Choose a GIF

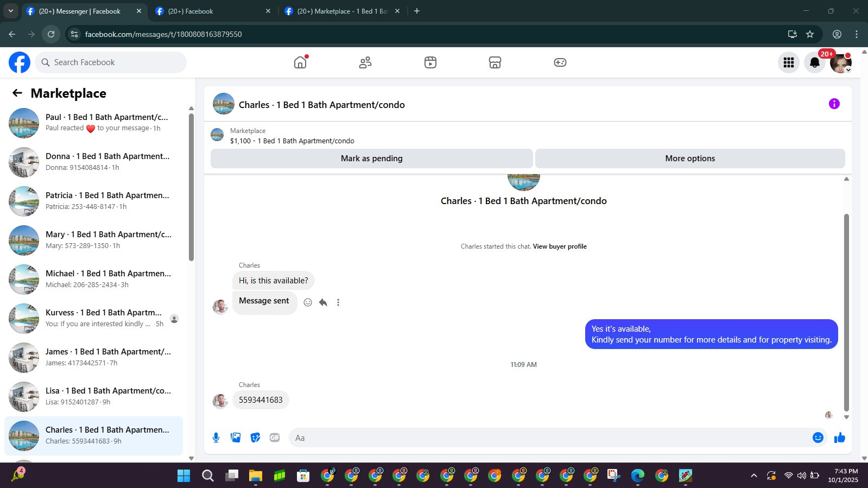[275, 438]
